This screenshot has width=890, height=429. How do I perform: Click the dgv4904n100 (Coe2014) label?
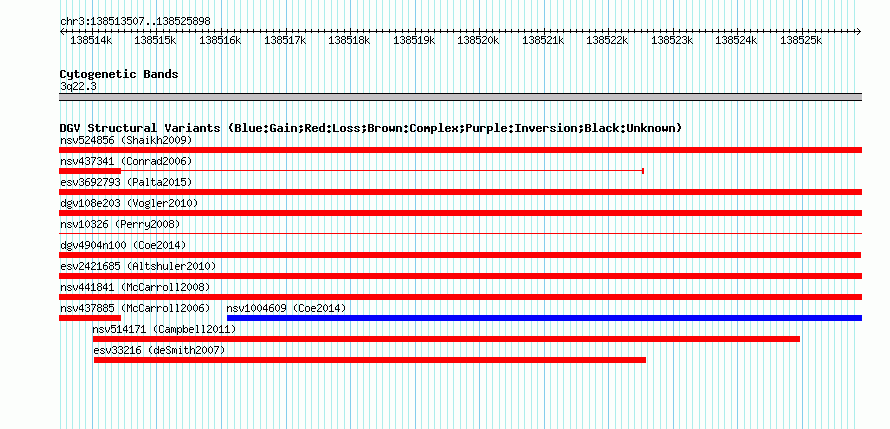click(123, 245)
